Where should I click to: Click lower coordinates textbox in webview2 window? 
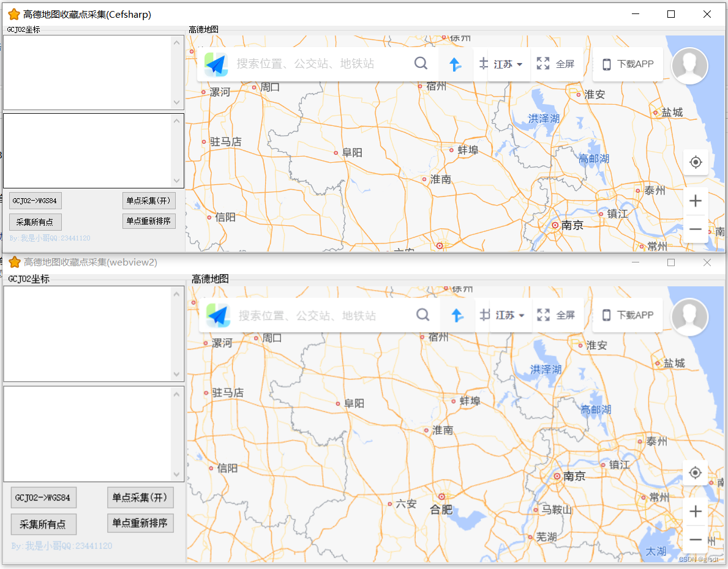tap(86, 434)
